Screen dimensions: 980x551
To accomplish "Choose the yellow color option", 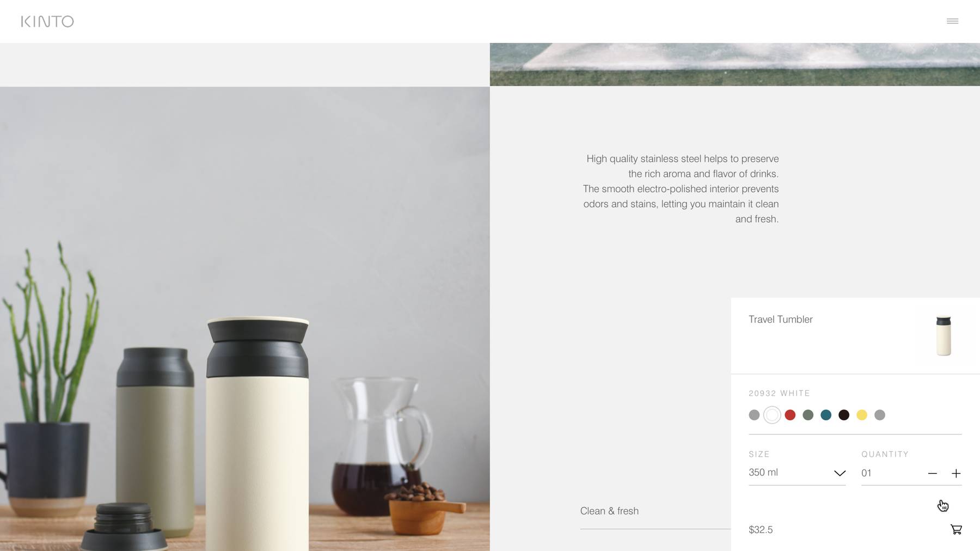I will click(862, 415).
